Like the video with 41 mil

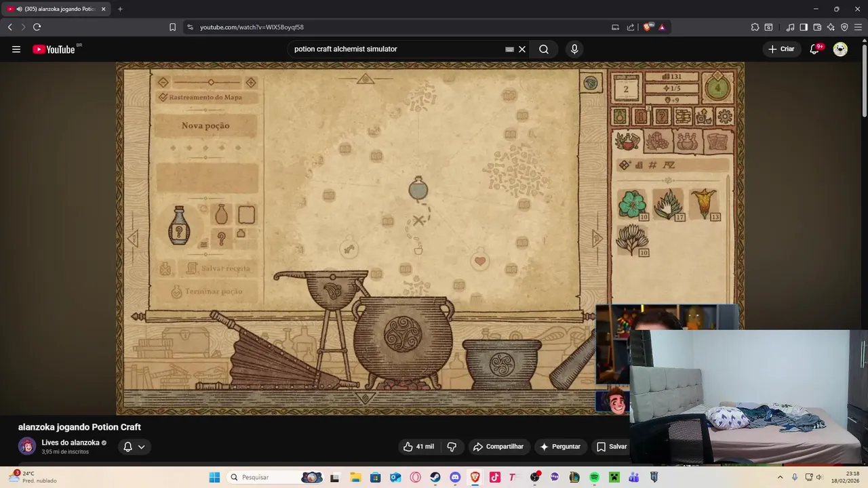418,447
